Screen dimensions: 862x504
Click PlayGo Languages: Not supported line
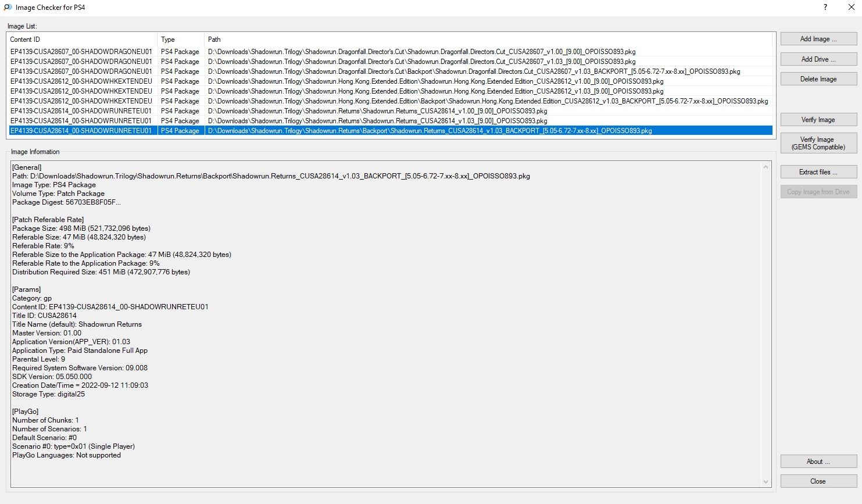coord(66,455)
